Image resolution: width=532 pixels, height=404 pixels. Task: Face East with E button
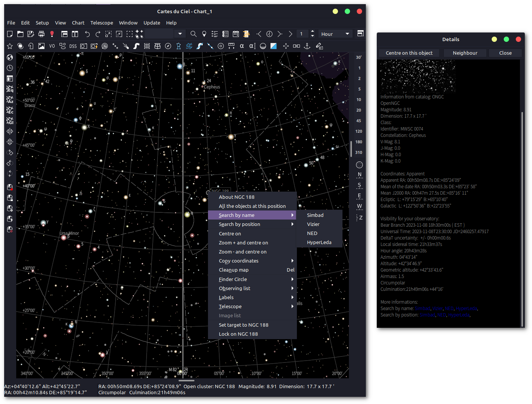click(359, 196)
